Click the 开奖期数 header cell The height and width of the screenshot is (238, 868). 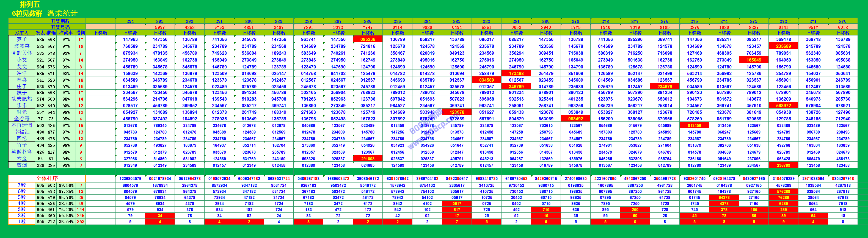tap(60, 21)
